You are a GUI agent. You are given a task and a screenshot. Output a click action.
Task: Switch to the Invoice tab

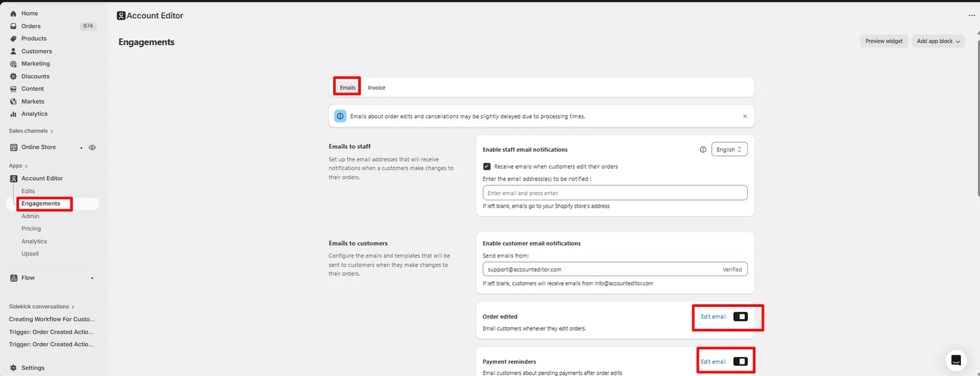(377, 88)
